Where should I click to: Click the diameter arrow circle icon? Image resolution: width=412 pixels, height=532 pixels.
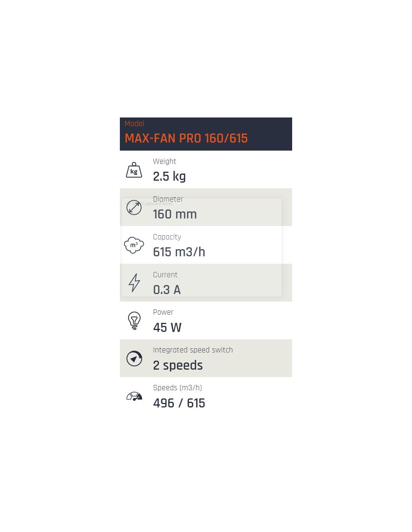tap(134, 208)
